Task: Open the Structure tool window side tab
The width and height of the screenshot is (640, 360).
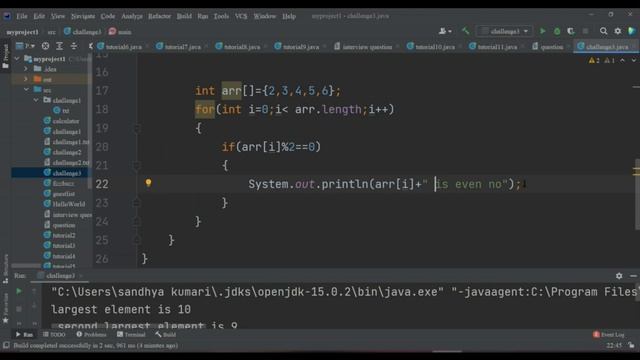Action: click(x=5, y=269)
